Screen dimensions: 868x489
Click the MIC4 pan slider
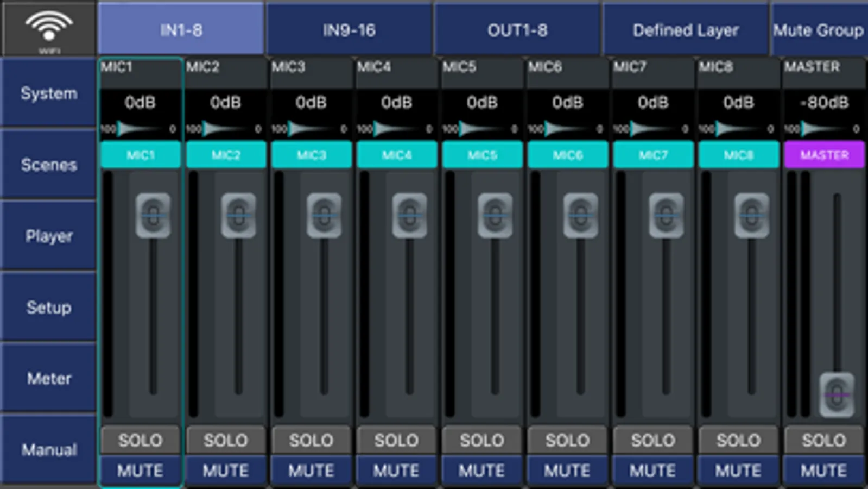(396, 129)
